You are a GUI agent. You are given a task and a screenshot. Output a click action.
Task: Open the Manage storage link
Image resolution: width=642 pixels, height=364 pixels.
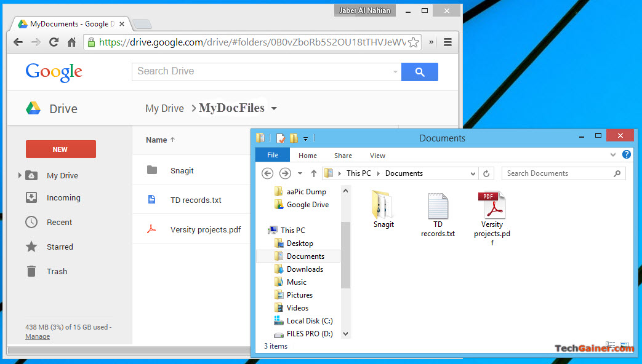38,336
